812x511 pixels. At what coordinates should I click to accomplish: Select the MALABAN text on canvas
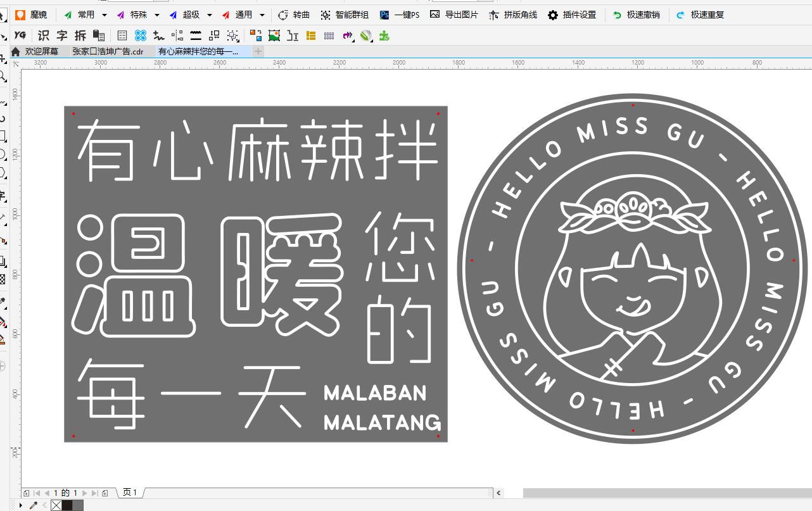tap(375, 393)
